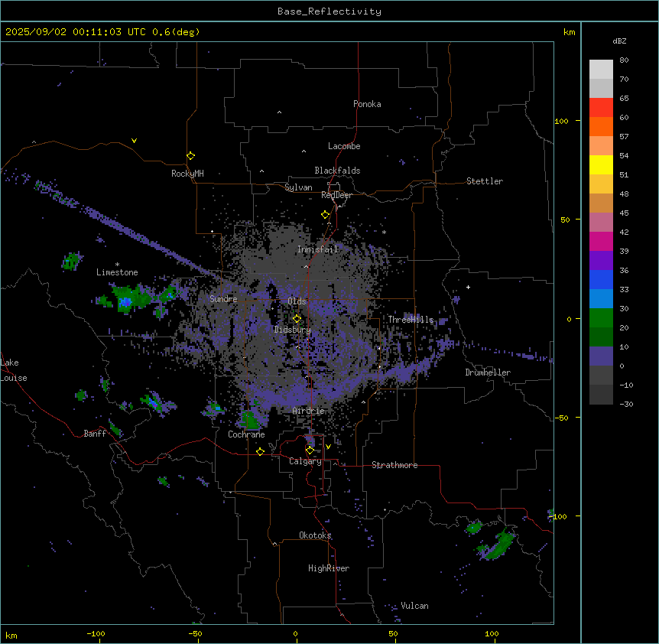Click the -30 value on the dBZ legend
This screenshot has height=644, width=659.
626,405
